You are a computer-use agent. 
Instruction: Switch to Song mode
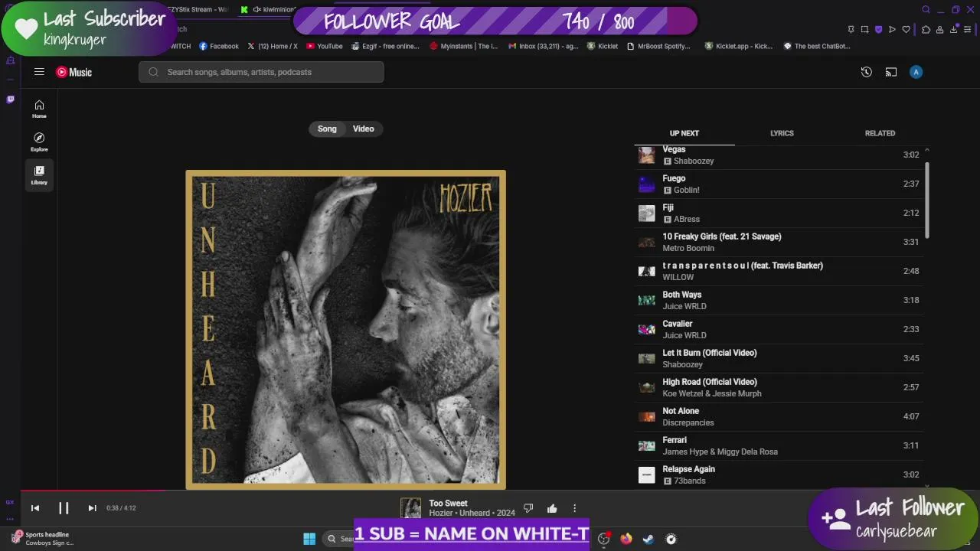click(327, 129)
